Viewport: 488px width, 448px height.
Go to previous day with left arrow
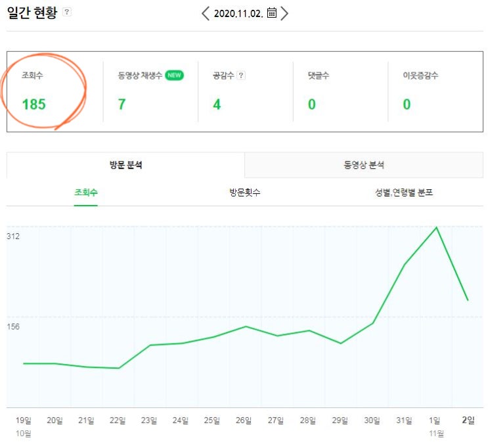click(206, 14)
